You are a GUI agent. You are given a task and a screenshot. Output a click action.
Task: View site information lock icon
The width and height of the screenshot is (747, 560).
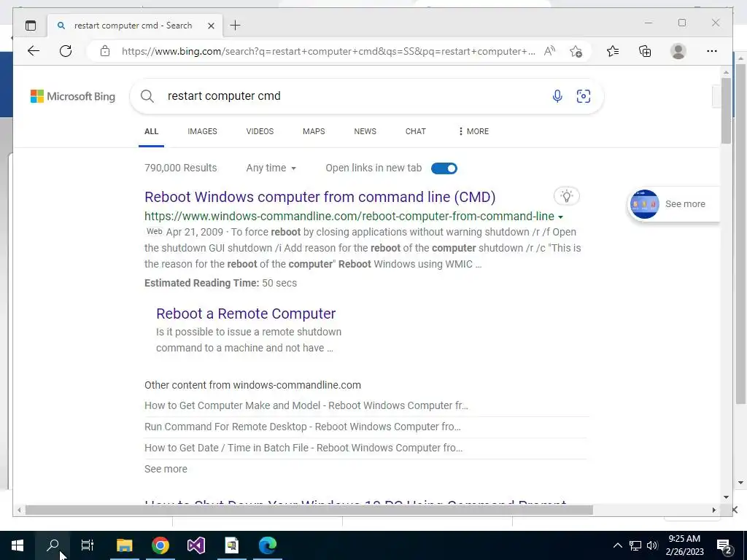click(x=105, y=51)
